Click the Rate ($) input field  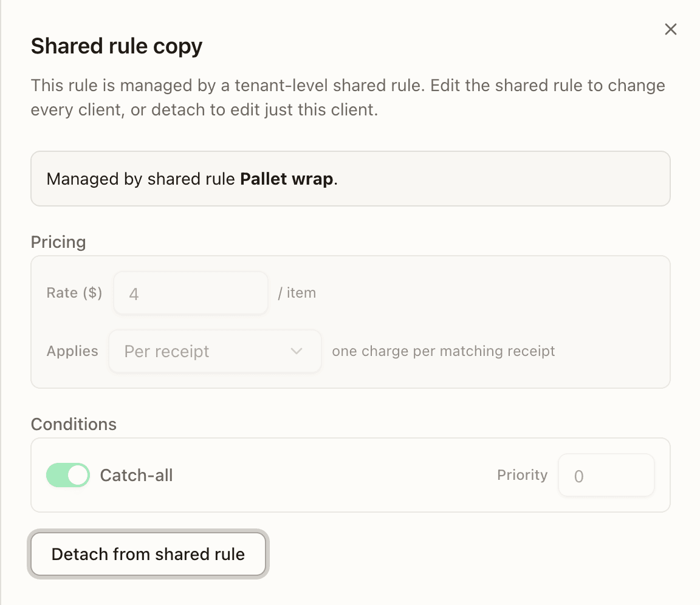pos(191,293)
